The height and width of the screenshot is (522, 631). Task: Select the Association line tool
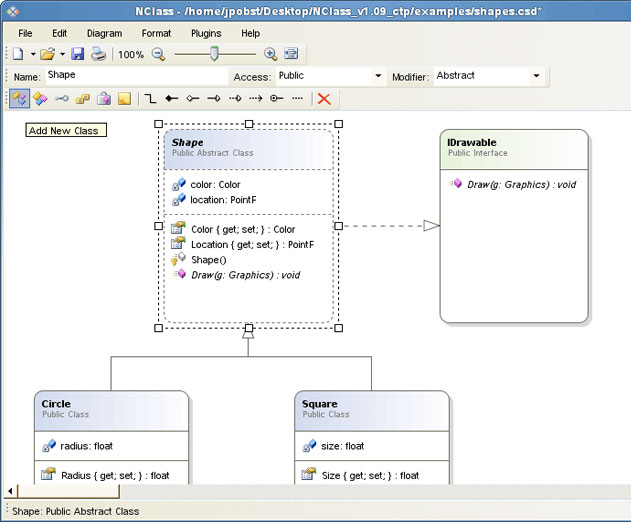(151, 99)
